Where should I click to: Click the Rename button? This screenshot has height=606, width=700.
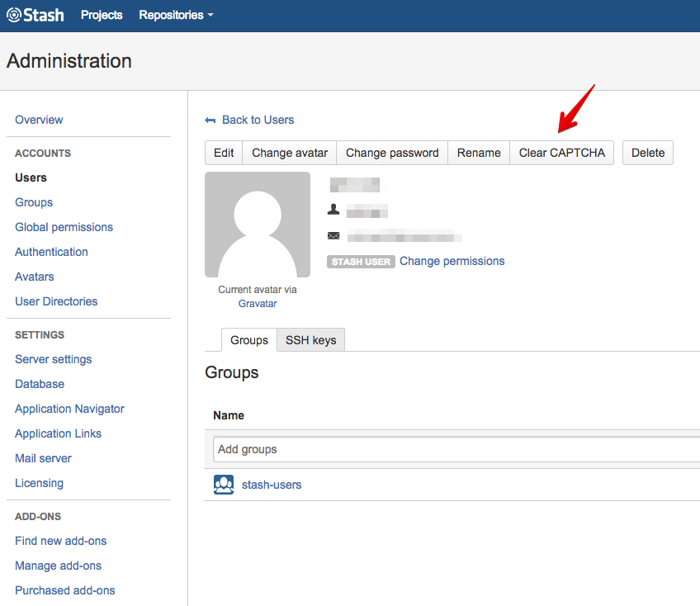pyautogui.click(x=479, y=153)
